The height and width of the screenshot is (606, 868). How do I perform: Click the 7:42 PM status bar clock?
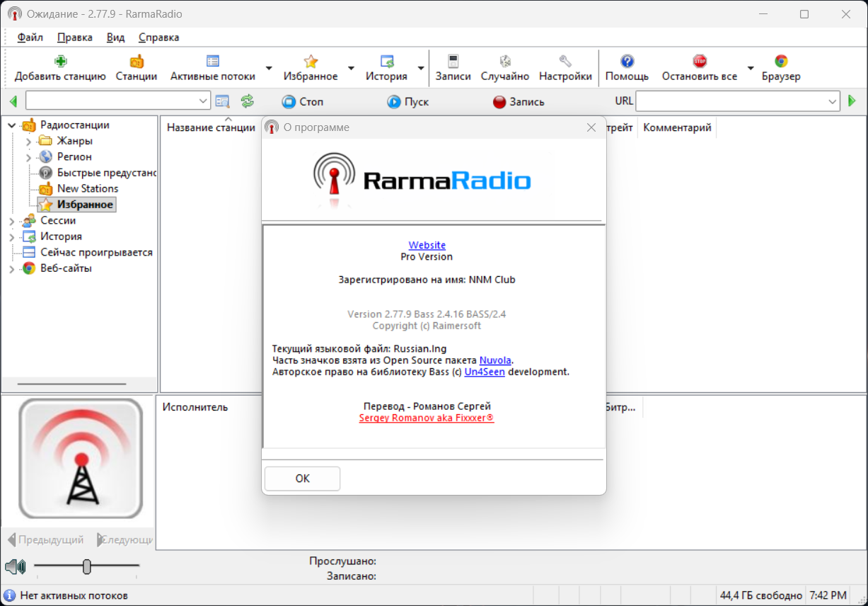pyautogui.click(x=828, y=595)
